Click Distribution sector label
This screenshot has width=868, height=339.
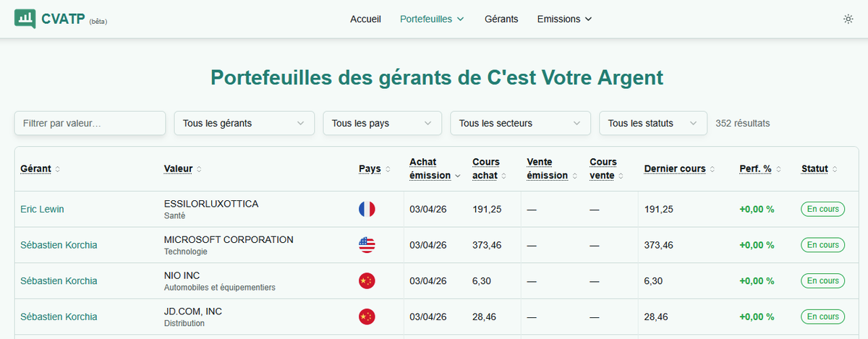pos(184,323)
